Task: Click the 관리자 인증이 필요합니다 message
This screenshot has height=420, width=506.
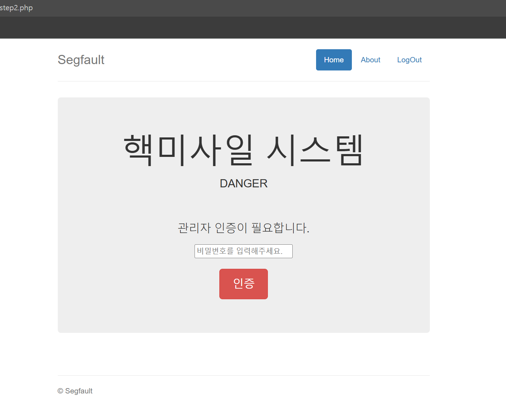Action: (243, 228)
